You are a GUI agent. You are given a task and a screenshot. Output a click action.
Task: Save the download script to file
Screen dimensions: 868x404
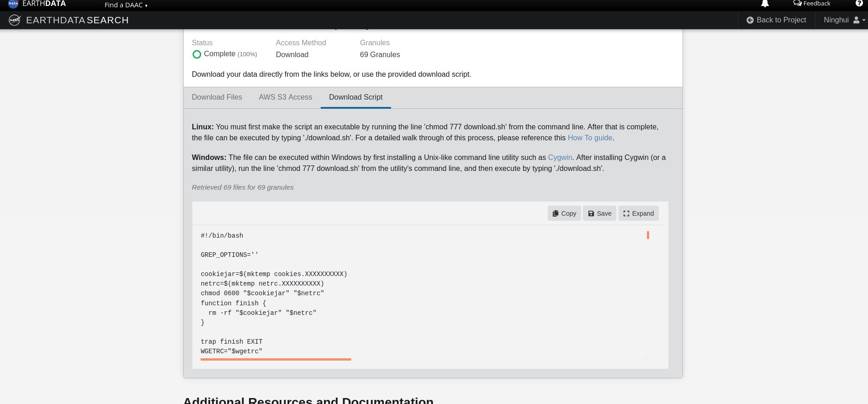599,213
